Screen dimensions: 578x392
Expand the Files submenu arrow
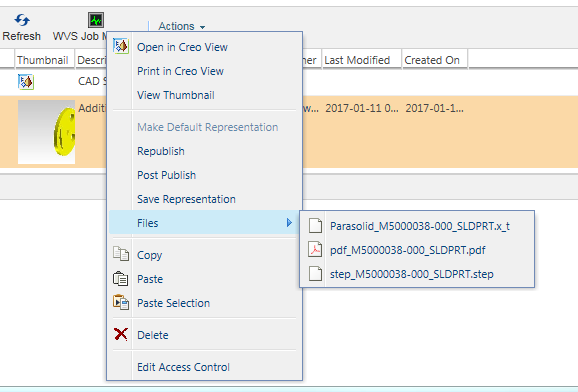[289, 222]
